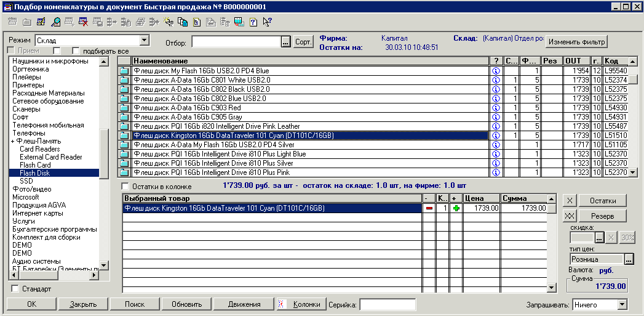Click the Цена column header
The image size is (644, 316).
coord(482,198)
